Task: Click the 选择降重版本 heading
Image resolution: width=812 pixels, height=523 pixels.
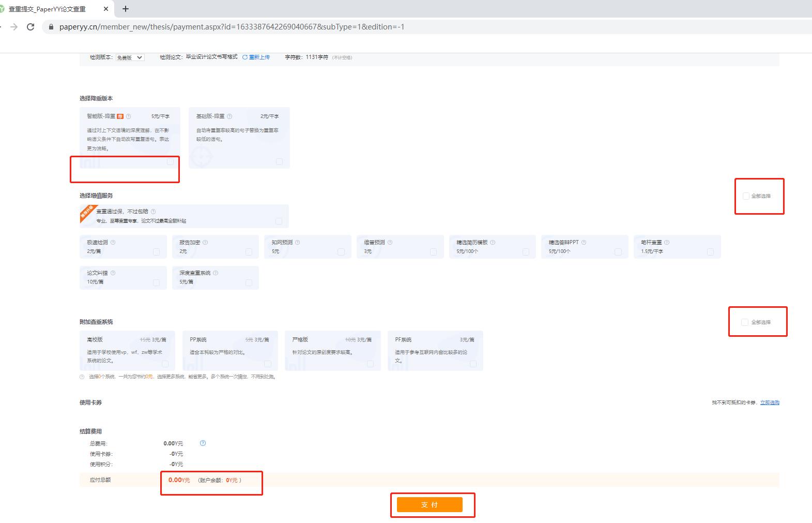Action: [x=96, y=98]
